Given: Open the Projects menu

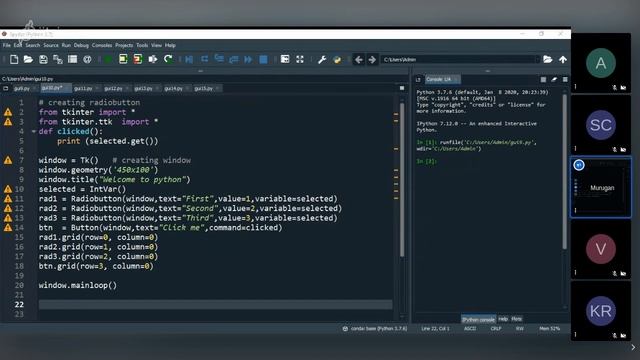Looking at the screenshot, I should (124, 45).
